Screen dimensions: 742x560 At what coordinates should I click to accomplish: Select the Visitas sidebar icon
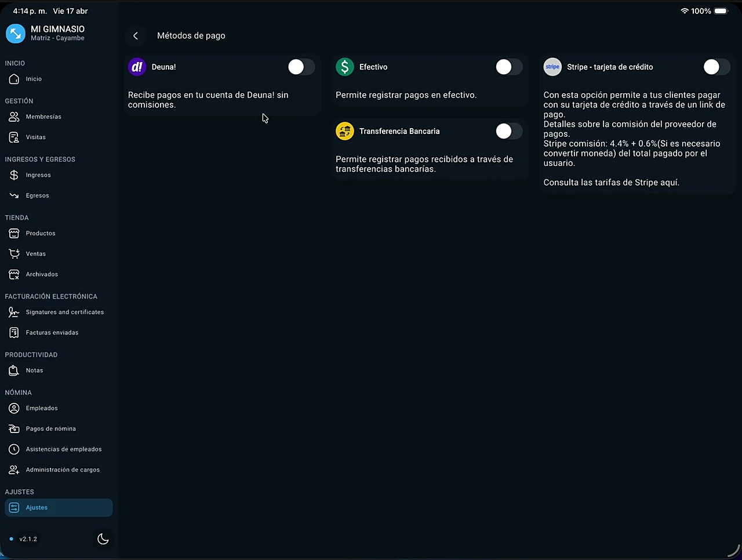tap(36, 137)
